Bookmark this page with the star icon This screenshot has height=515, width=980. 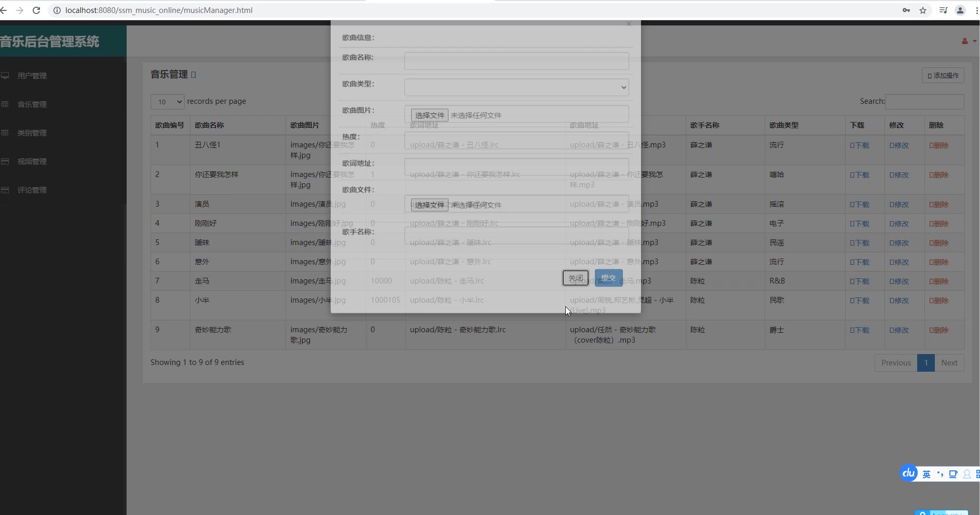pos(923,10)
